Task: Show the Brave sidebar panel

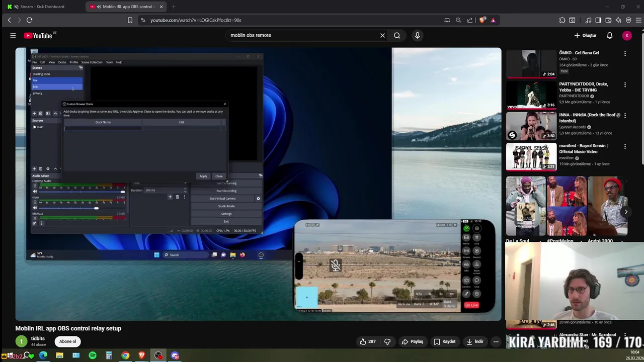Action: pyautogui.click(x=598, y=20)
